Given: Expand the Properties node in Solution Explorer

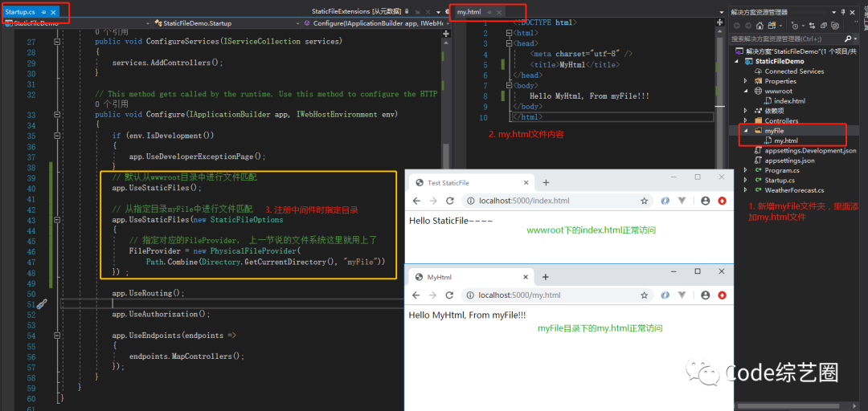Looking at the screenshot, I should coord(746,81).
